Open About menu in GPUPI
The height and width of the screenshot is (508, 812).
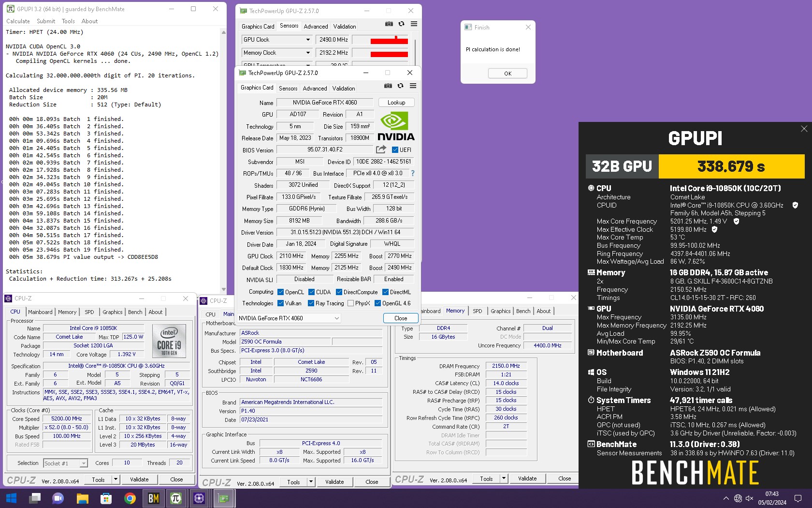pos(89,21)
